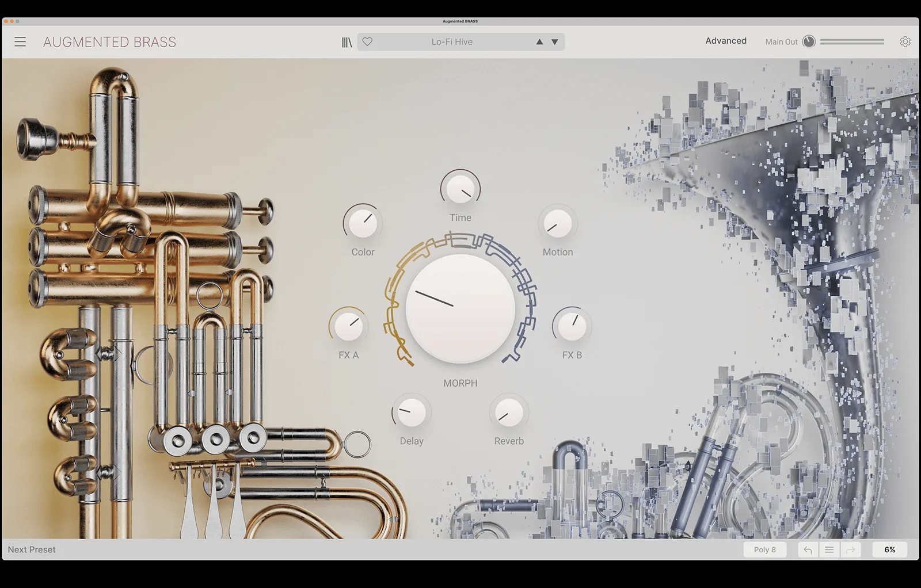Click the Color knob
This screenshot has width=921, height=588.
[363, 223]
